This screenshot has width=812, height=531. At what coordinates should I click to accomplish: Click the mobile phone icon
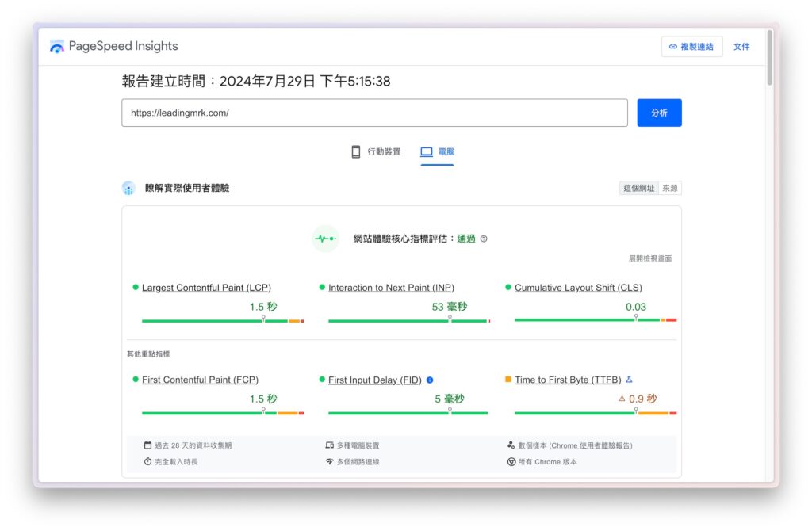click(356, 151)
